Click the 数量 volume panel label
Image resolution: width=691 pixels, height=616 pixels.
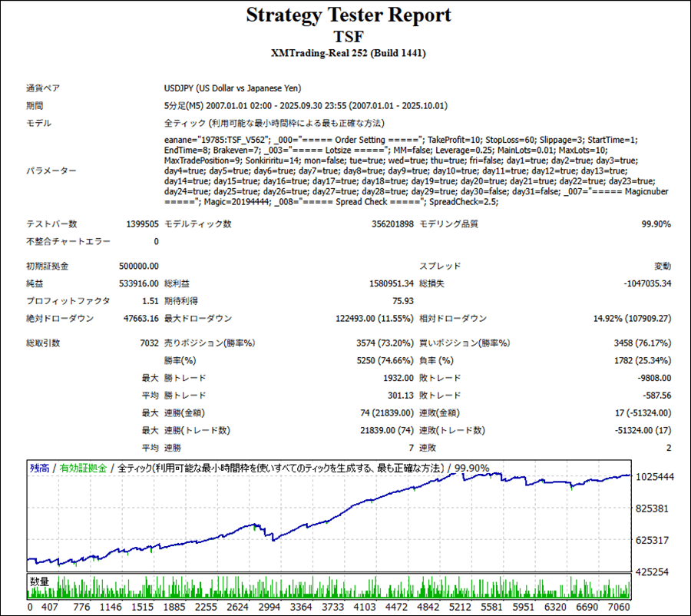(x=40, y=581)
